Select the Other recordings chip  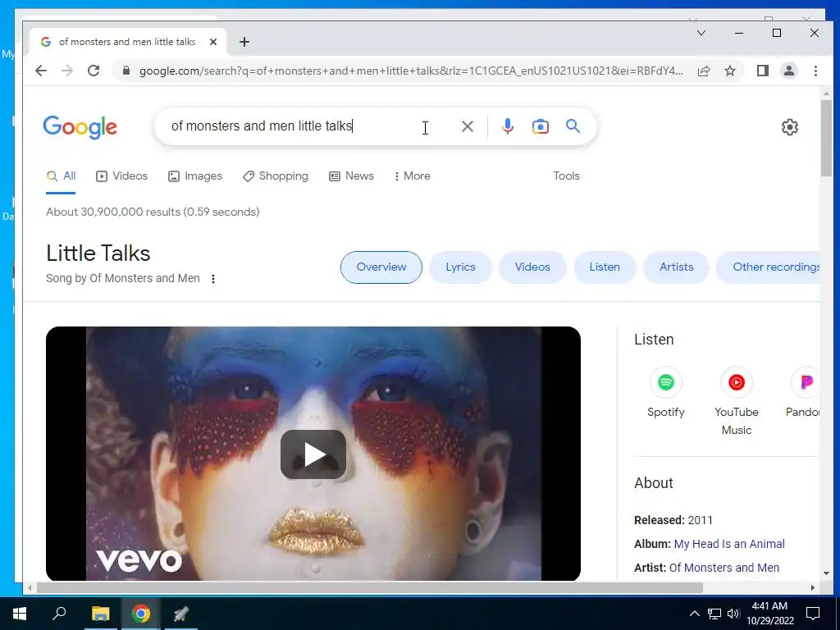[768, 267]
